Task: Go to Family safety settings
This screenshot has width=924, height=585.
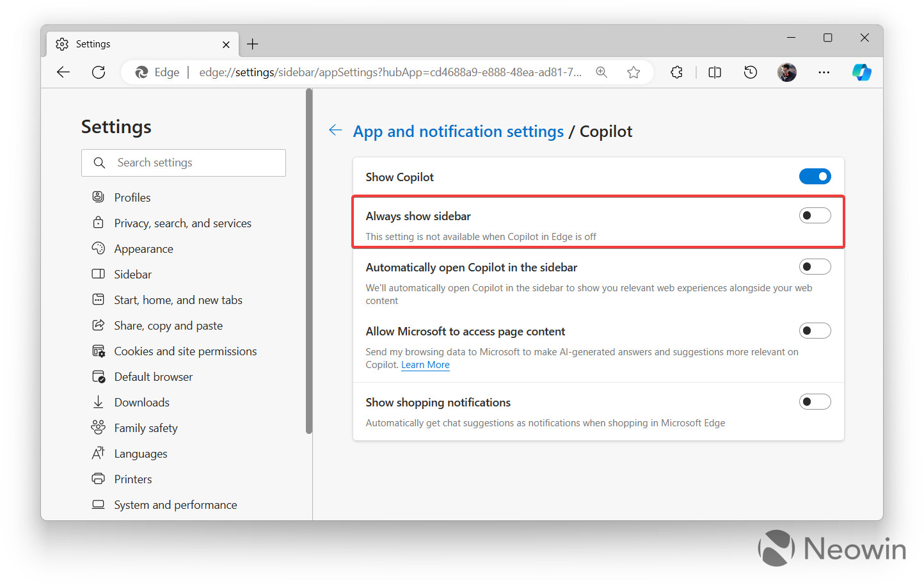Action: click(146, 428)
